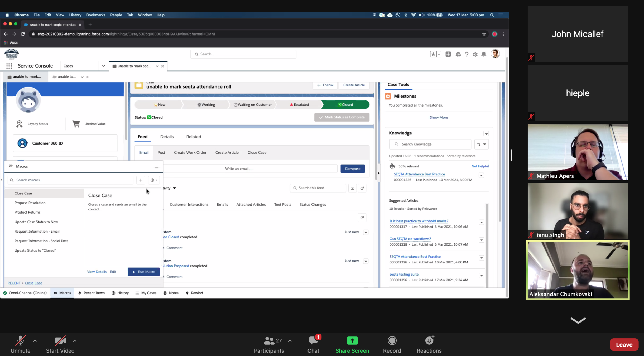Open the Knowledge sort order dropdown
This screenshot has width=644, height=356.
(482, 144)
